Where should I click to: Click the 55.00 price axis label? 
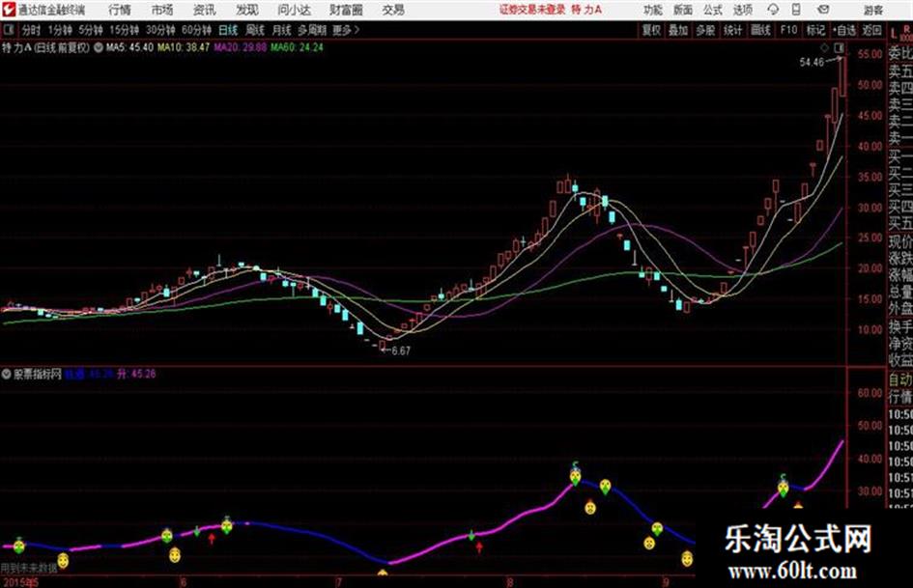[870, 54]
